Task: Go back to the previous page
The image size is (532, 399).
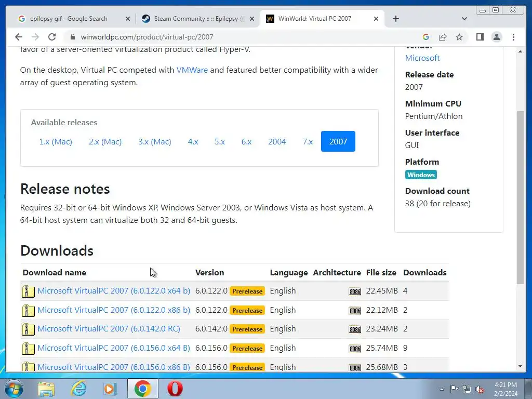Action: [x=19, y=37]
